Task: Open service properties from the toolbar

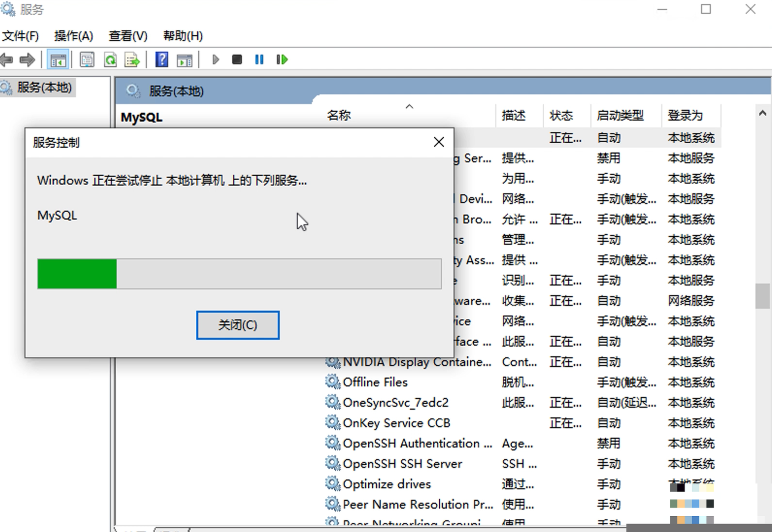Action: coord(87,60)
